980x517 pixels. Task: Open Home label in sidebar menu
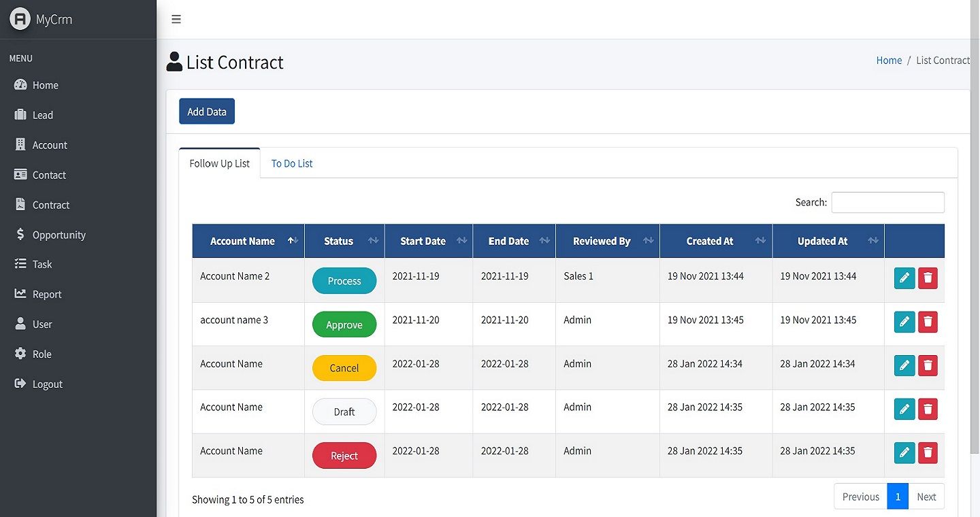(x=46, y=85)
